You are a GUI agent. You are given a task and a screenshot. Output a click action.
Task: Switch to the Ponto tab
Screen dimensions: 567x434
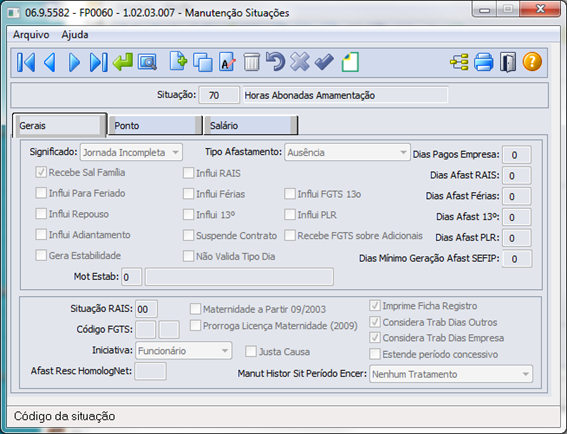click(x=155, y=125)
